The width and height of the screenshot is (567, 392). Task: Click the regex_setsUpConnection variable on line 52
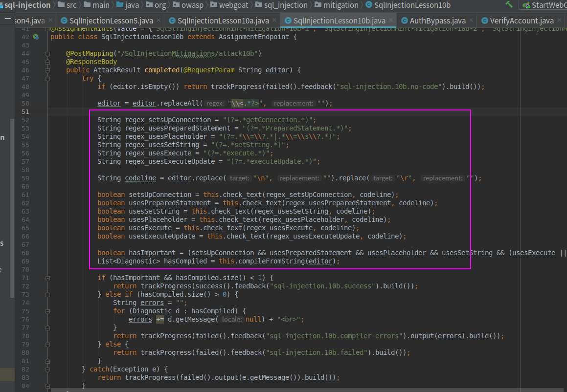[168, 120]
